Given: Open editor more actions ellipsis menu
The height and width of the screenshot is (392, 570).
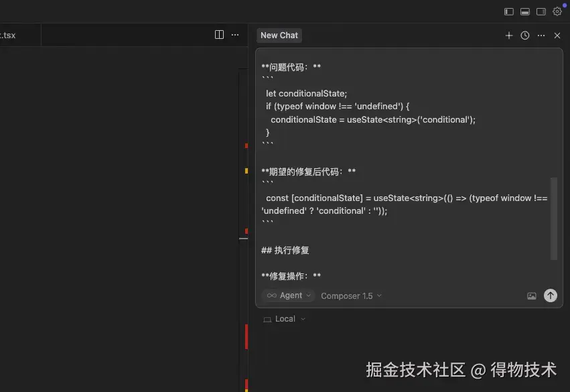Looking at the screenshot, I should (x=235, y=35).
